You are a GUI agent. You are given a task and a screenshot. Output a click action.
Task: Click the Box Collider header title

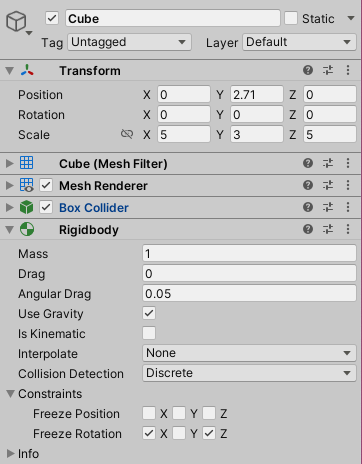click(94, 208)
